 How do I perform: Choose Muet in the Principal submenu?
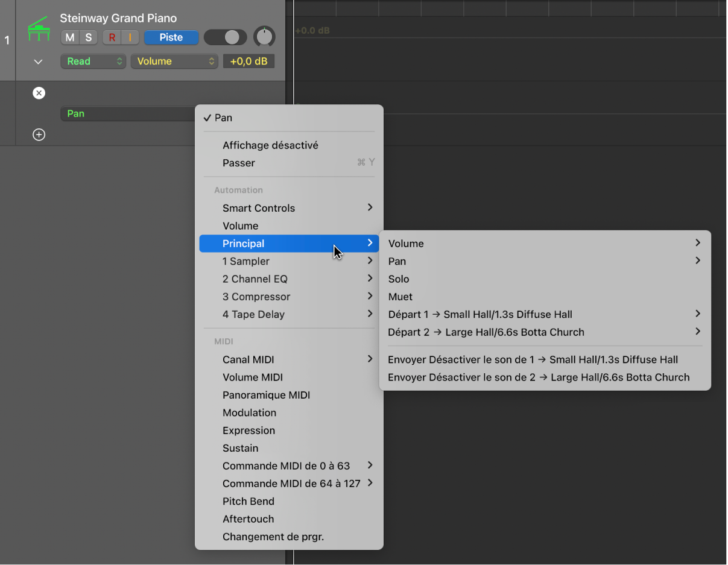[x=400, y=297]
